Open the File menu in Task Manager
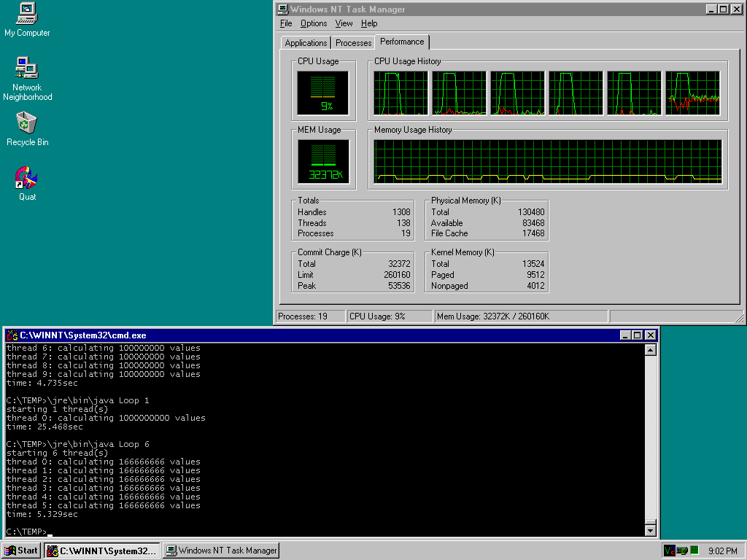 point(286,23)
